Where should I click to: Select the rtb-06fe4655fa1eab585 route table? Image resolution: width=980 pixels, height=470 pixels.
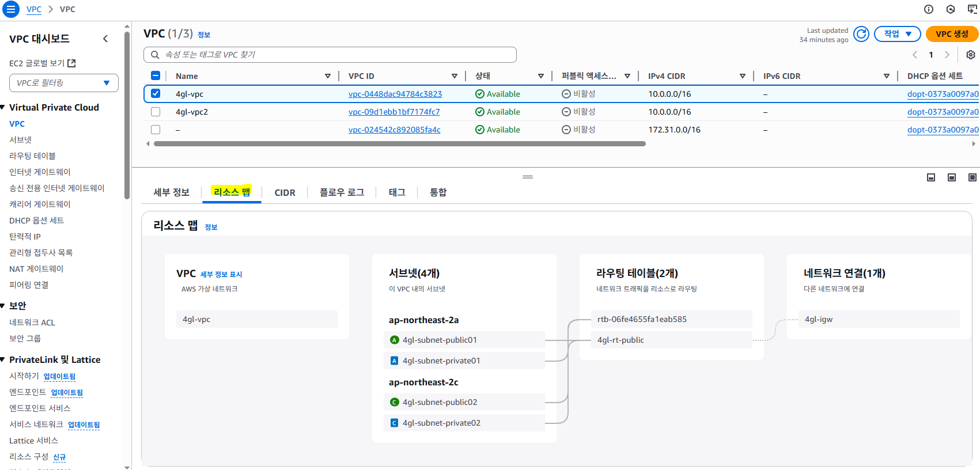point(672,319)
